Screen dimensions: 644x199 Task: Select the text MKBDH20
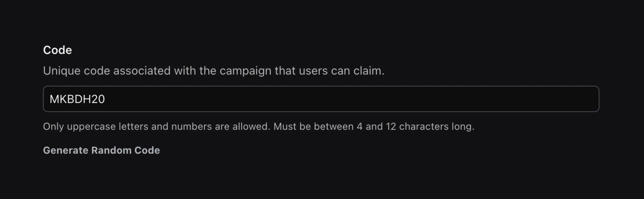click(x=78, y=99)
